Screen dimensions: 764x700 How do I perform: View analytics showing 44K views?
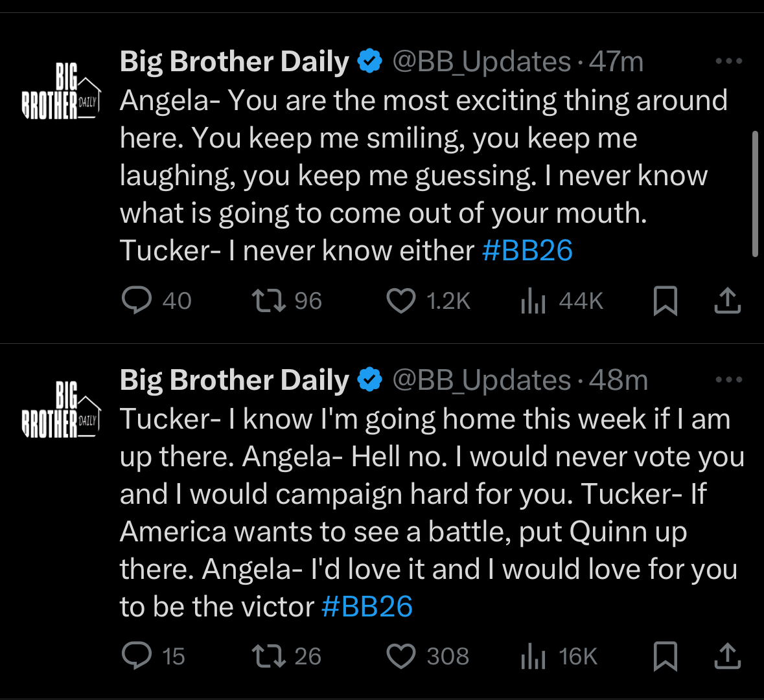pos(533,300)
